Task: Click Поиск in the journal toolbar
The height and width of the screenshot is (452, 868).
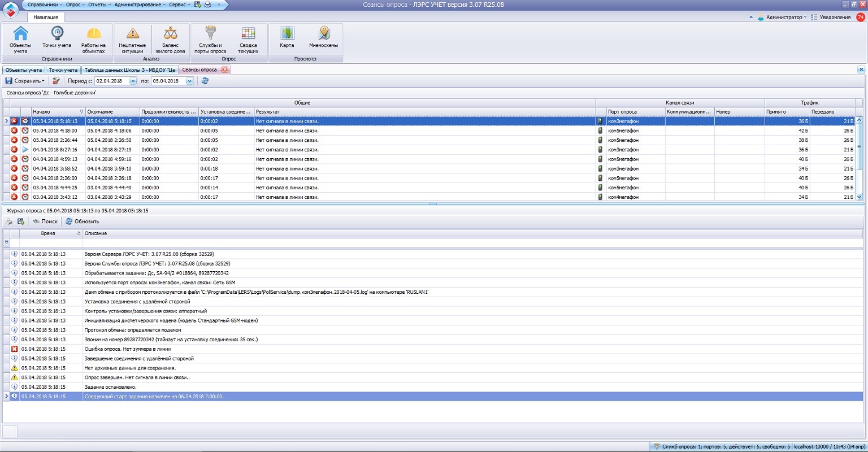Action: (45, 221)
